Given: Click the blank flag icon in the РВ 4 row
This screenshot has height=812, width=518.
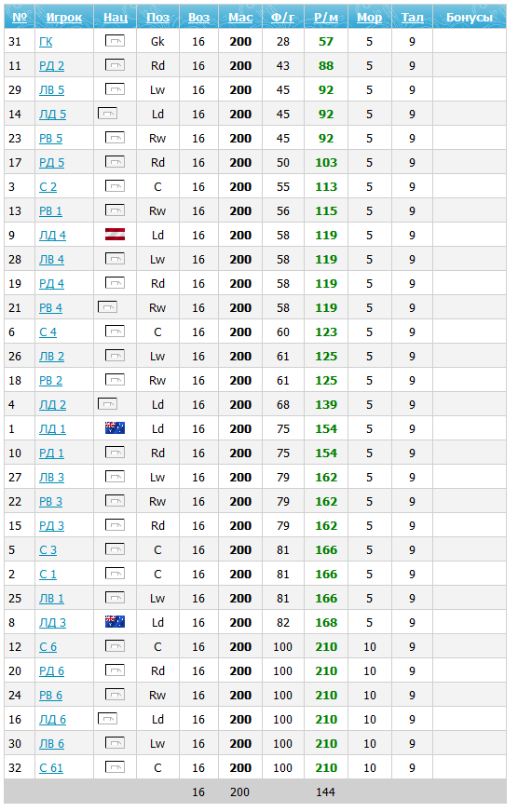Looking at the screenshot, I should (x=108, y=307).
